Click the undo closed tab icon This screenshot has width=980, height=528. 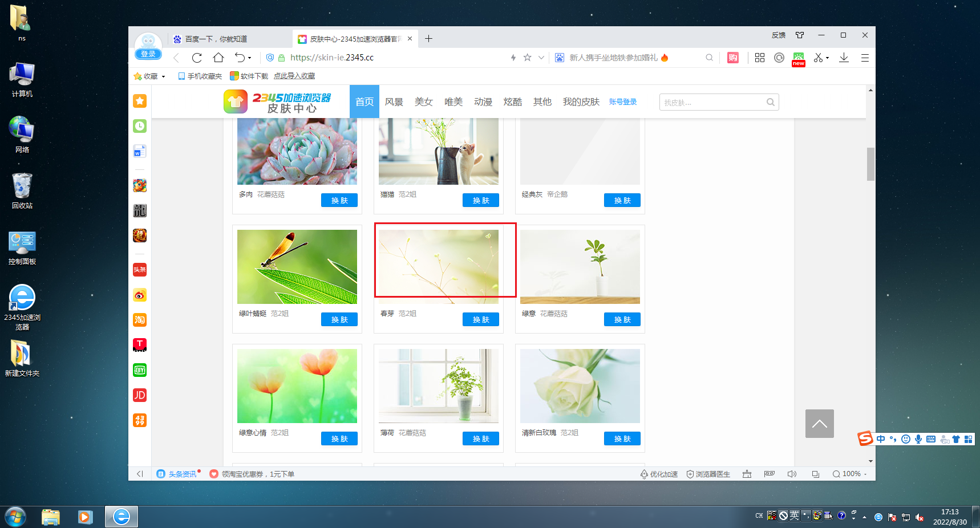pos(240,58)
